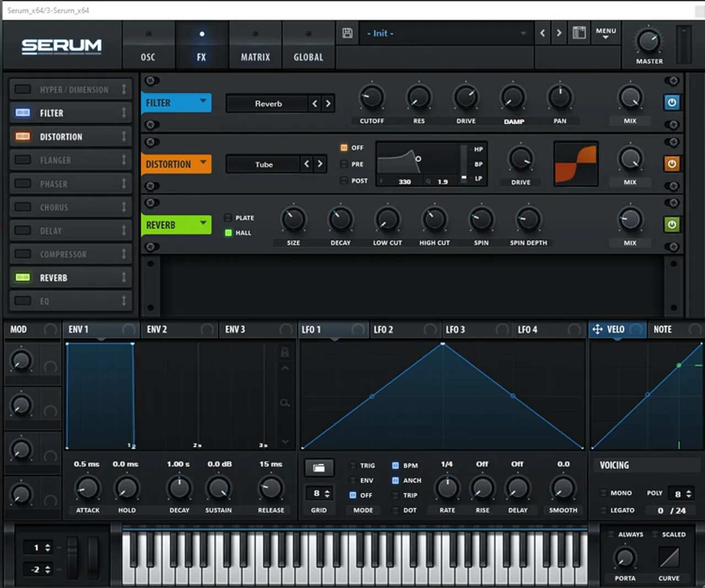Screen dimensions: 705x588
Task: Click the filter Cutoff knob
Action: [372, 97]
